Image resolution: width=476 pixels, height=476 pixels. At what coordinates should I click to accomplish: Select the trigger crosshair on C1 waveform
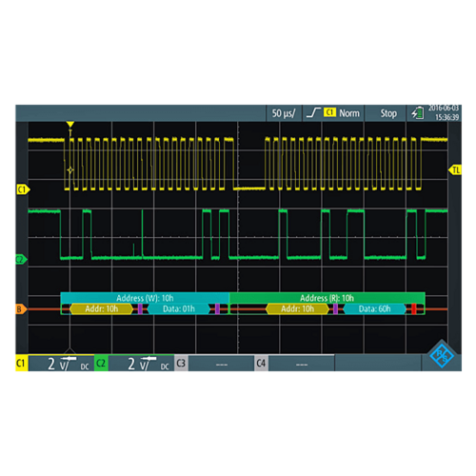pos(70,170)
